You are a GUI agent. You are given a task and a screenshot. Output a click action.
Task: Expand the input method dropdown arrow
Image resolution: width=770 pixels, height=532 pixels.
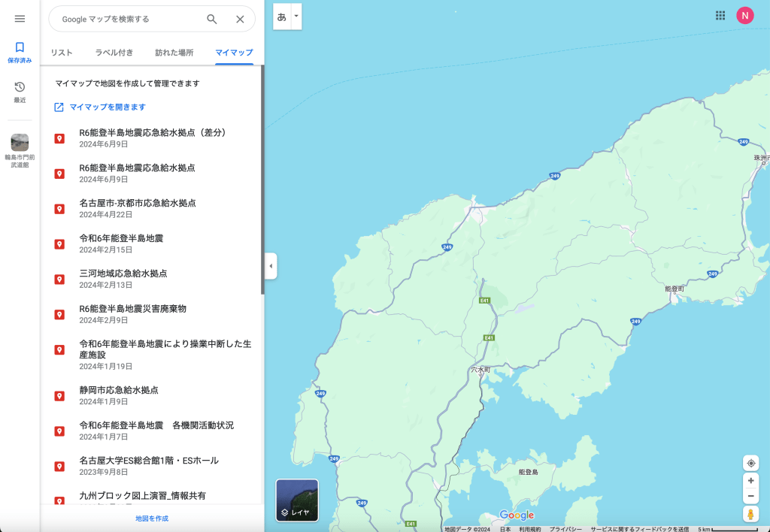click(x=296, y=16)
